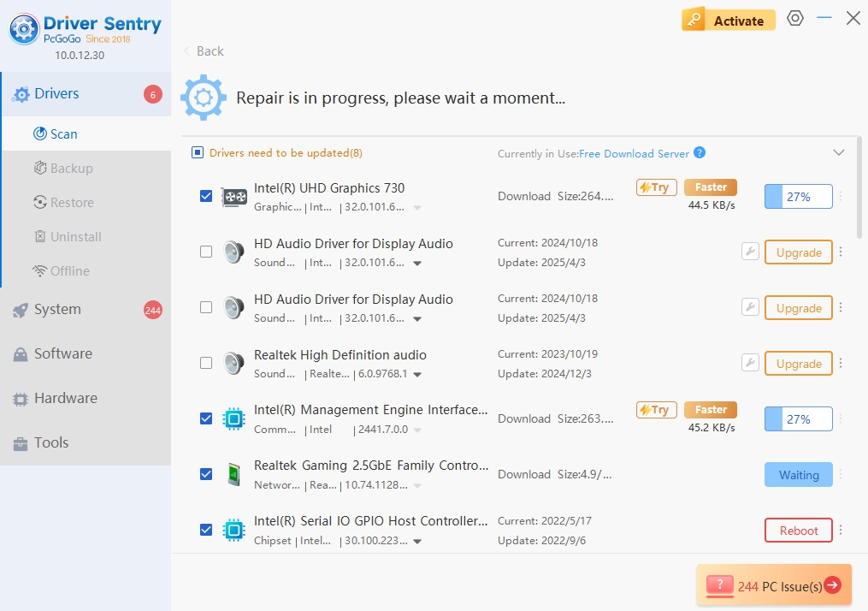Upgrade the Realtek High Definition audio driver
868x611 pixels.
[798, 364]
